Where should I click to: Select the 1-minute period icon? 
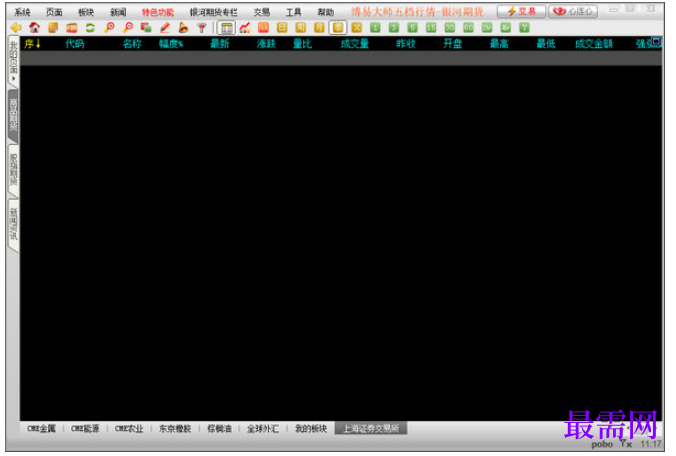375,28
